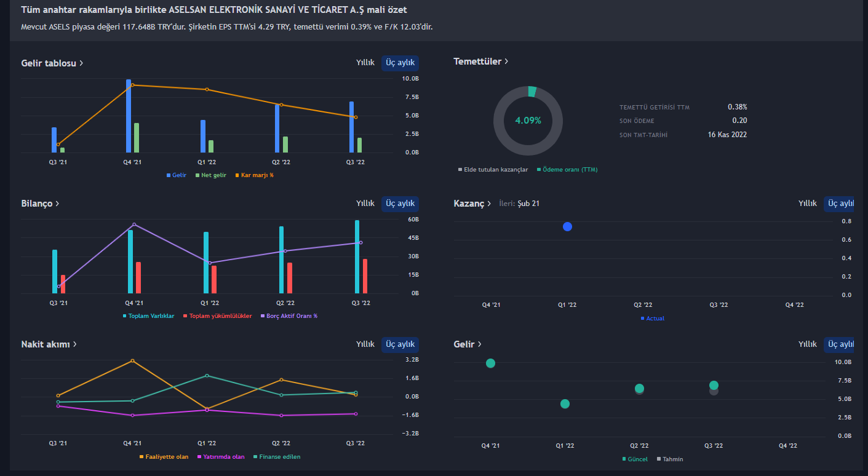
Task: Click the Q4 '21 green revenue dot
Action: click(490, 363)
